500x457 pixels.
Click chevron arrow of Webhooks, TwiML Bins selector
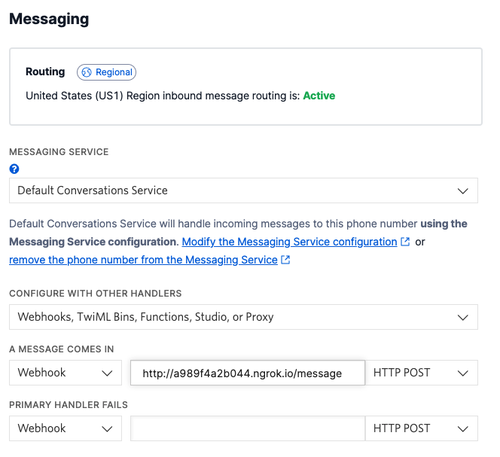tap(463, 317)
